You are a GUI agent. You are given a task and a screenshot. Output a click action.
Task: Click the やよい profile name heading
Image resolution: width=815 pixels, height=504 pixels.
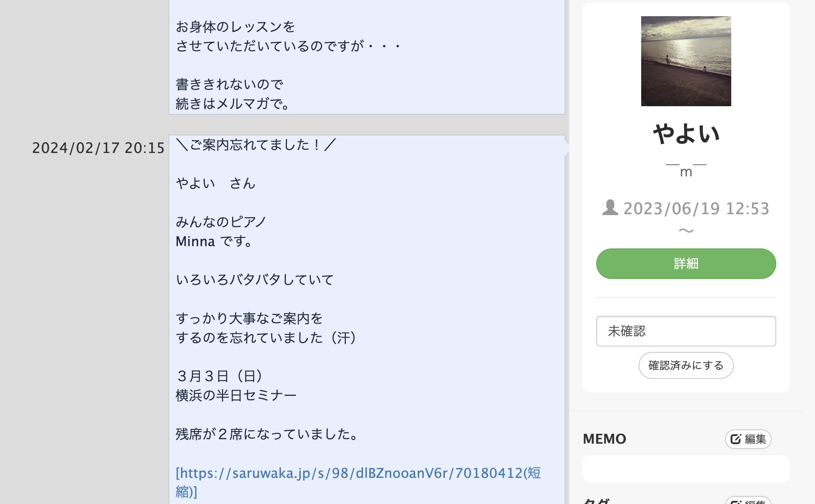[686, 134]
